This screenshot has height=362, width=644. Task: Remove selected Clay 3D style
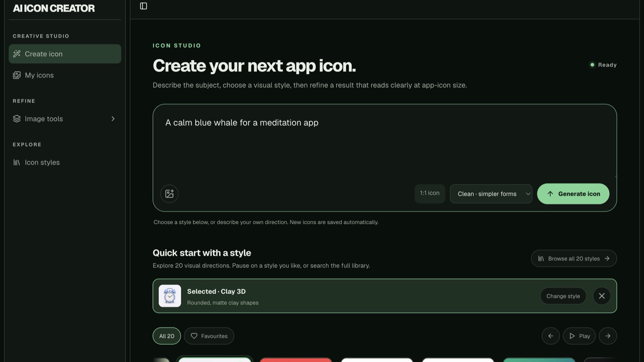(602, 296)
